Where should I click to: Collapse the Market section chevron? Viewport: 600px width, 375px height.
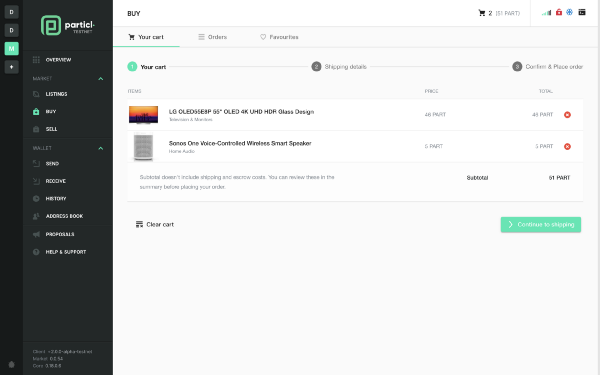coord(101,79)
